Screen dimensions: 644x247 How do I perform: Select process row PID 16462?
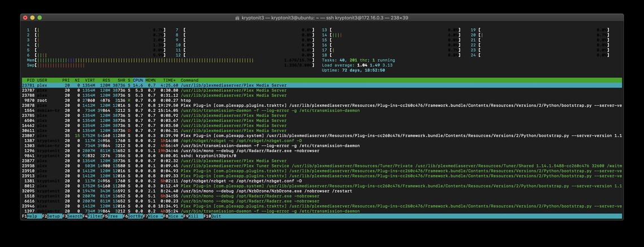[322, 126]
